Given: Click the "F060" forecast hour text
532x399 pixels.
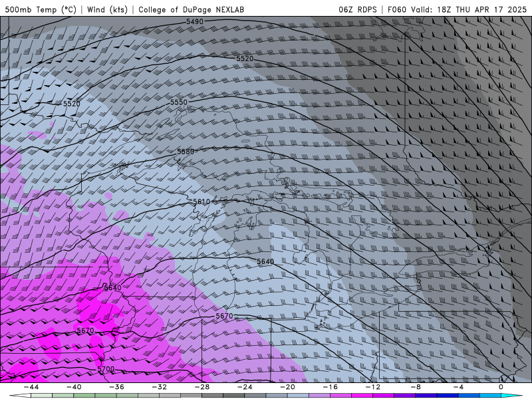Looking at the screenshot, I should [x=396, y=9].
